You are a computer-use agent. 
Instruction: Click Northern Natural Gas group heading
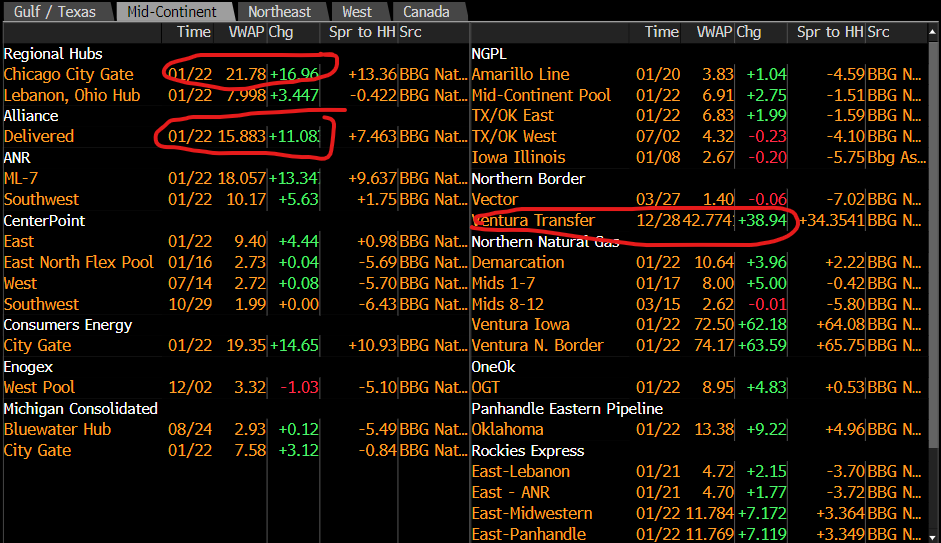[545, 242]
